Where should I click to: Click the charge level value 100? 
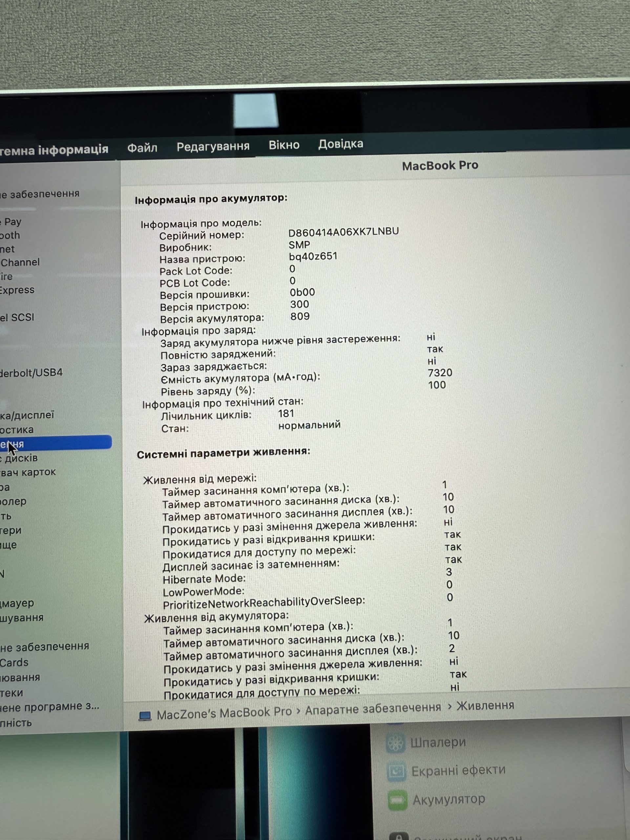[437, 385]
